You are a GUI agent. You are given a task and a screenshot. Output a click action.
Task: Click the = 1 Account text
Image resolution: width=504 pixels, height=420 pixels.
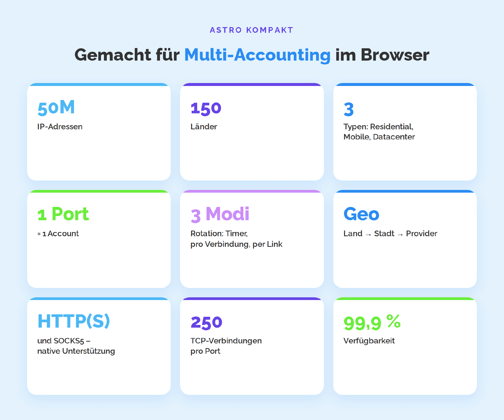pos(58,234)
